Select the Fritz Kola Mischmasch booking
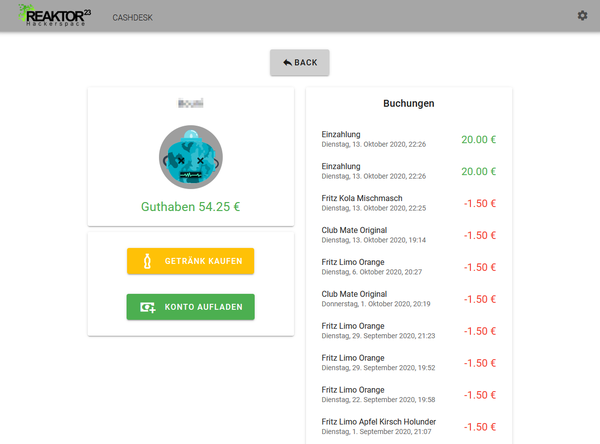This screenshot has width=600, height=444. [x=409, y=203]
